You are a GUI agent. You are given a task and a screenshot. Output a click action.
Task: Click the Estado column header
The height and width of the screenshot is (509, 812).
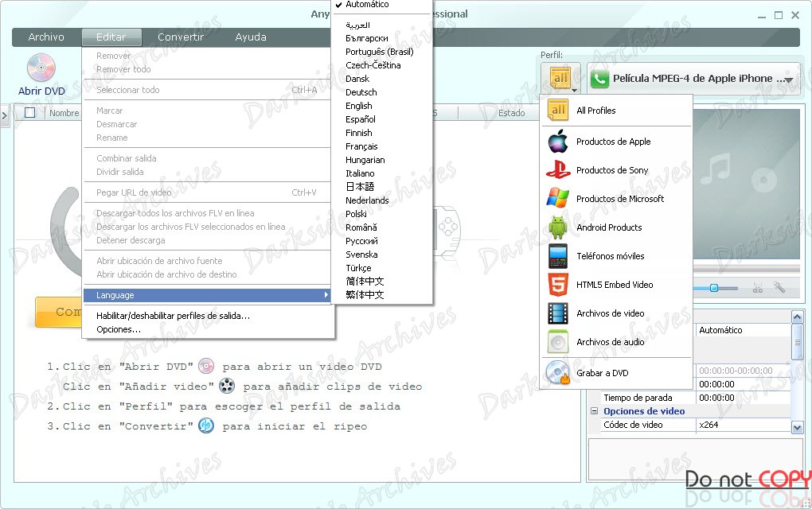[x=511, y=113]
